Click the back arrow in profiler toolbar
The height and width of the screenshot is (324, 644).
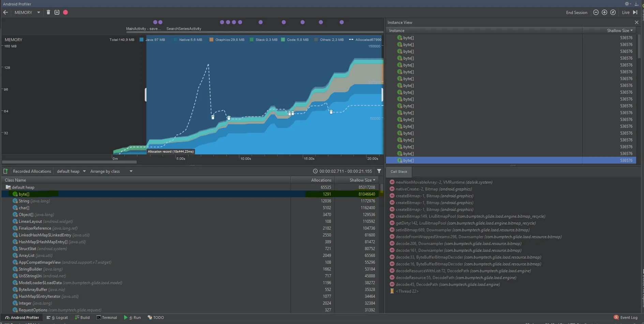click(5, 12)
